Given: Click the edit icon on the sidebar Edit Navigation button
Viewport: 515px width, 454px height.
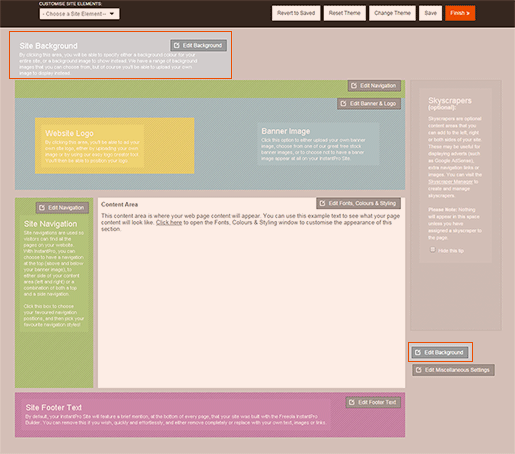Looking at the screenshot, I should 42,208.
